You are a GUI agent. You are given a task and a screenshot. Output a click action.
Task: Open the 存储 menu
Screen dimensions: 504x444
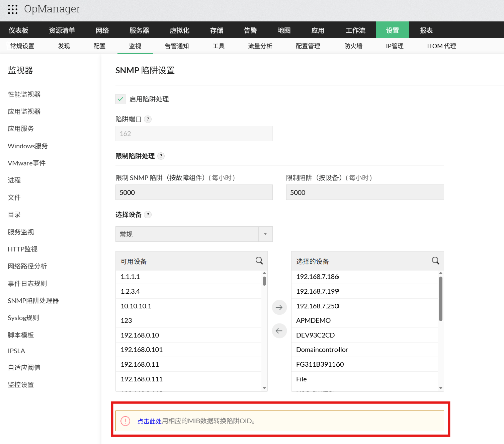(x=217, y=30)
